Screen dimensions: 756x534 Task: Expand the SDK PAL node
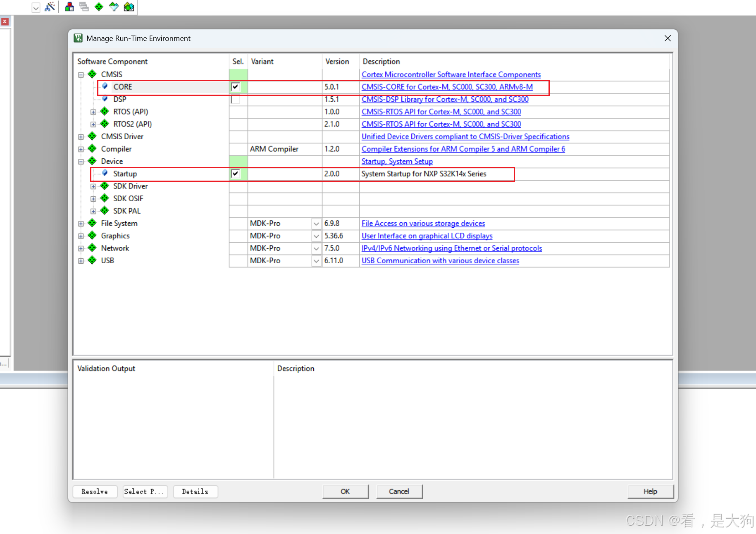tap(93, 211)
